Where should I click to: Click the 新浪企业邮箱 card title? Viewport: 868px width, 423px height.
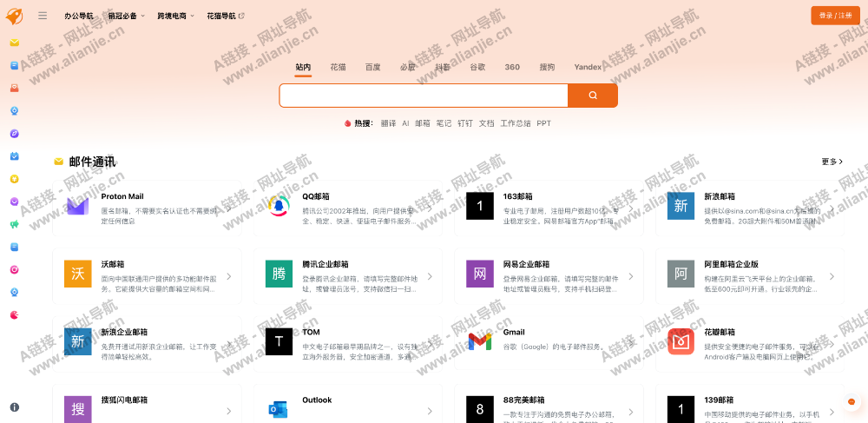coord(124,332)
